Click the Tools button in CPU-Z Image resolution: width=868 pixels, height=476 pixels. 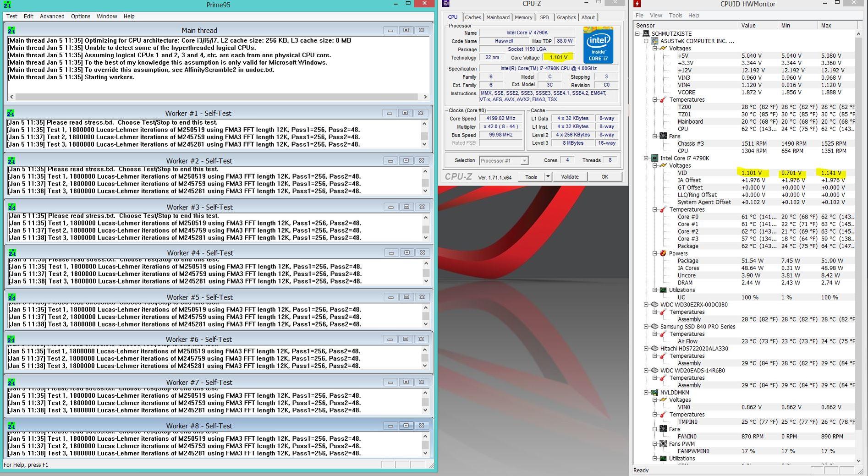(x=531, y=177)
